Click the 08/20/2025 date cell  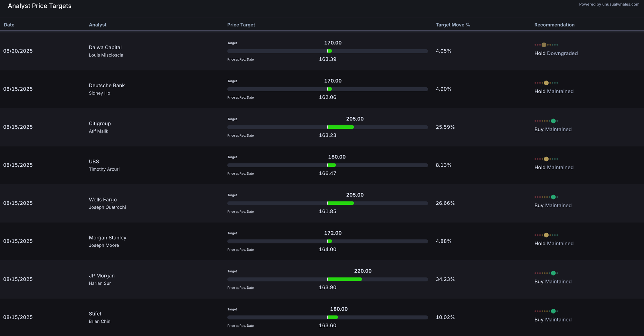point(18,51)
